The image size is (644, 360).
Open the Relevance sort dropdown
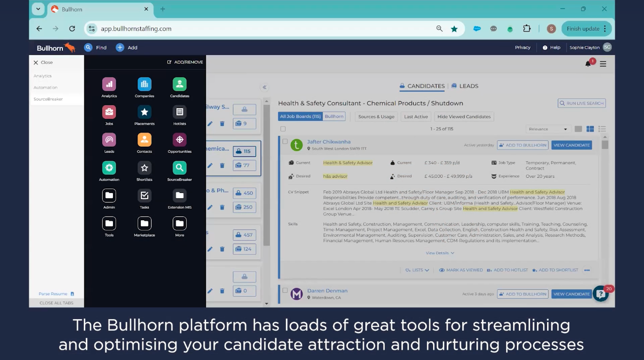(548, 129)
